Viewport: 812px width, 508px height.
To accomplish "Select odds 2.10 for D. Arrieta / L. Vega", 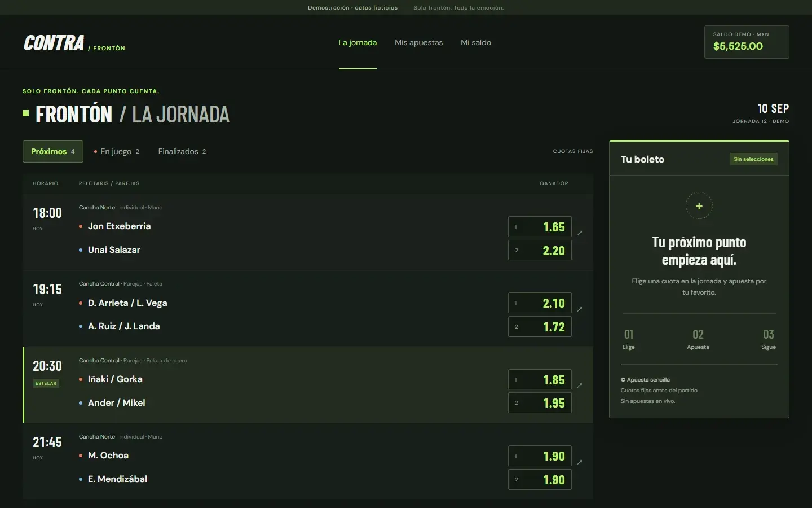I will tap(540, 303).
